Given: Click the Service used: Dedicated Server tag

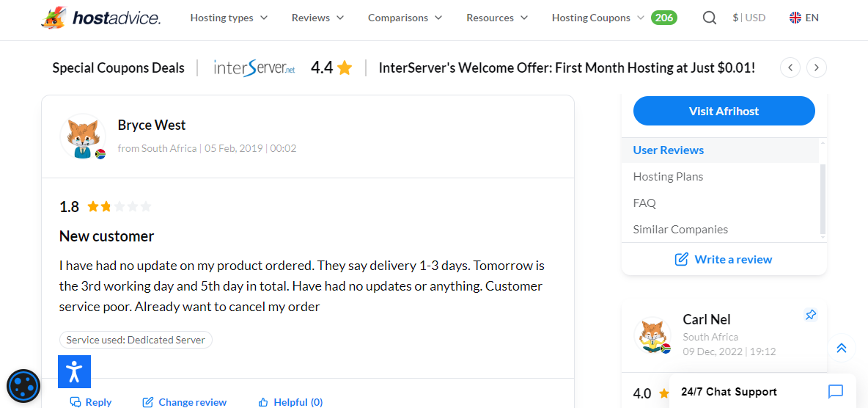Looking at the screenshot, I should click(136, 340).
